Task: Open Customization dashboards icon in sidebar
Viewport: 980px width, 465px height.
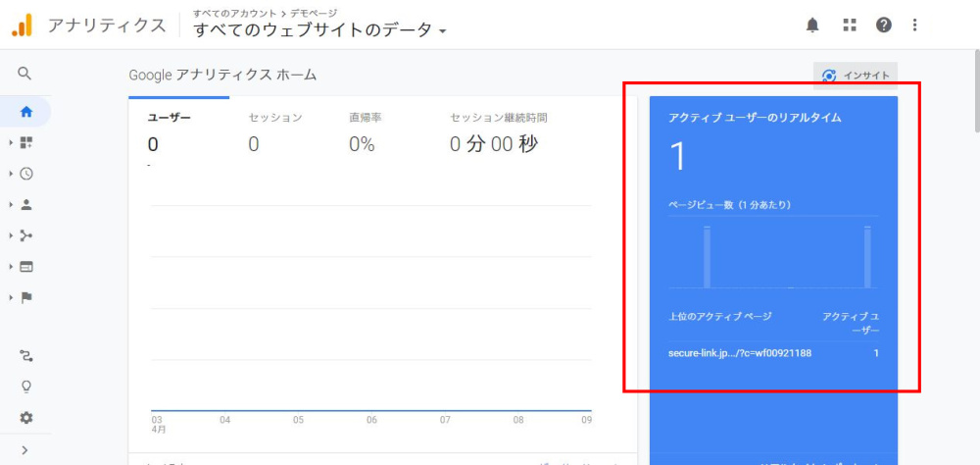Action: 26,143
